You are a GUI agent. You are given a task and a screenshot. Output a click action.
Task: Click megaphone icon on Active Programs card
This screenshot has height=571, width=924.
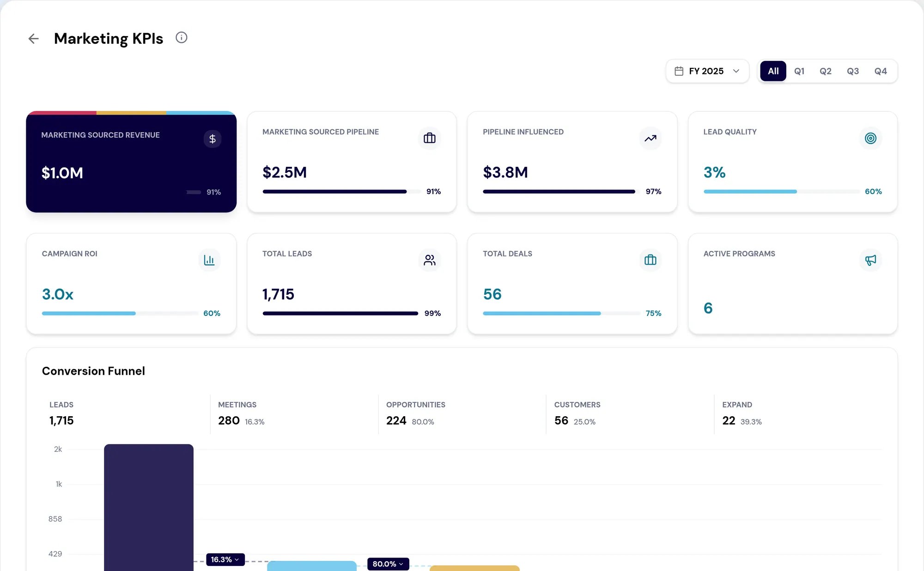[x=871, y=260]
